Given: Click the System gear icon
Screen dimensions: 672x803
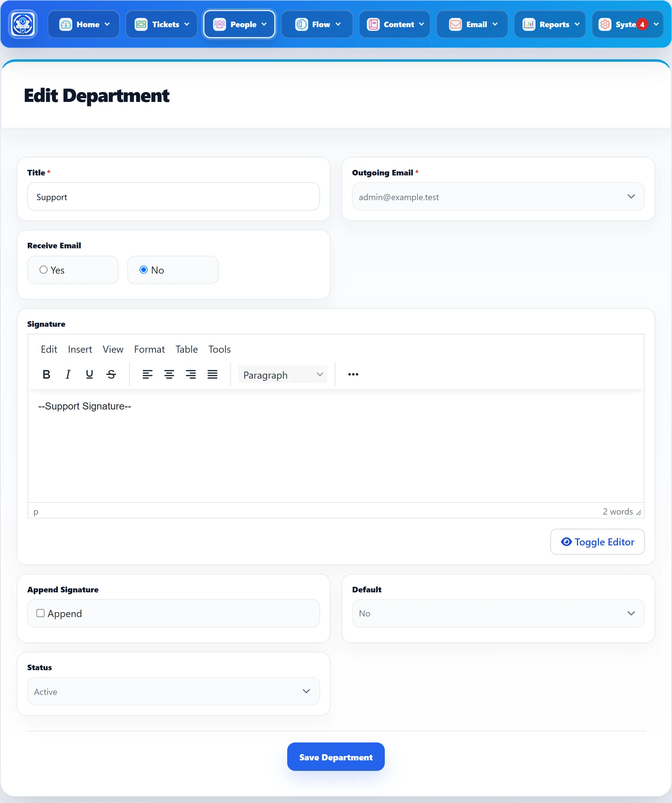Looking at the screenshot, I should [x=605, y=24].
